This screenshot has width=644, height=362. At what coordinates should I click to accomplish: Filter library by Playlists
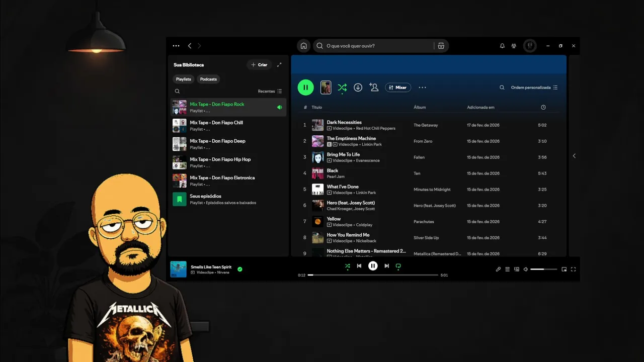[x=184, y=79]
